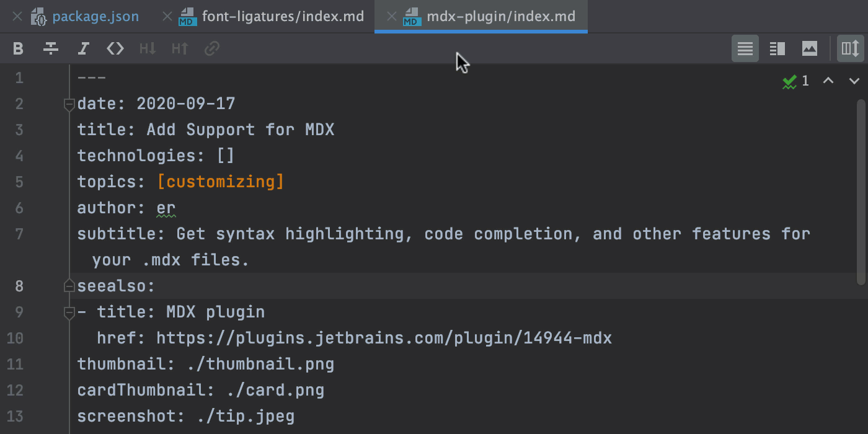The height and width of the screenshot is (434, 868).
Task: Click the vertical editor scrollbar
Action: coord(861,191)
